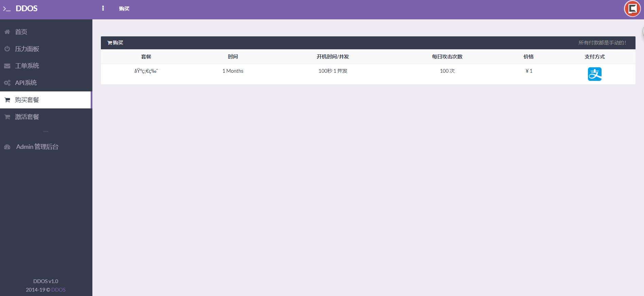This screenshot has height=296, width=644.
Task: Open Admin 管理后台 via the dashboard icon
Action: tap(7, 147)
